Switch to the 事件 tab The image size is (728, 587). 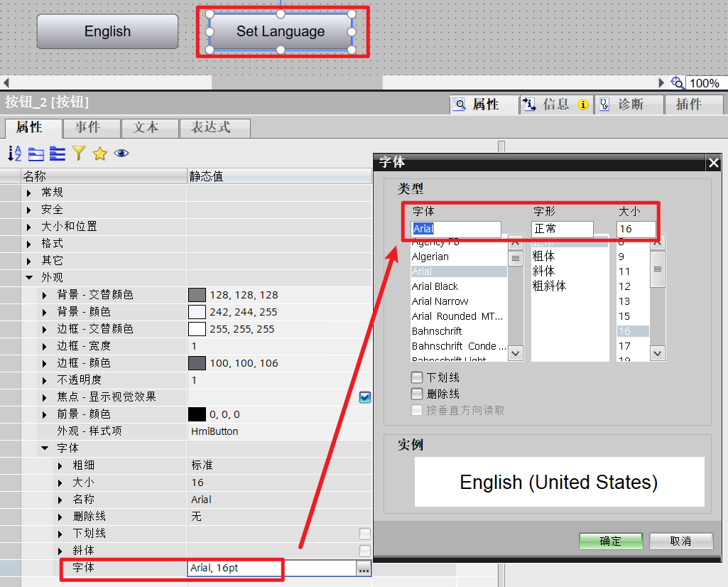click(91, 129)
